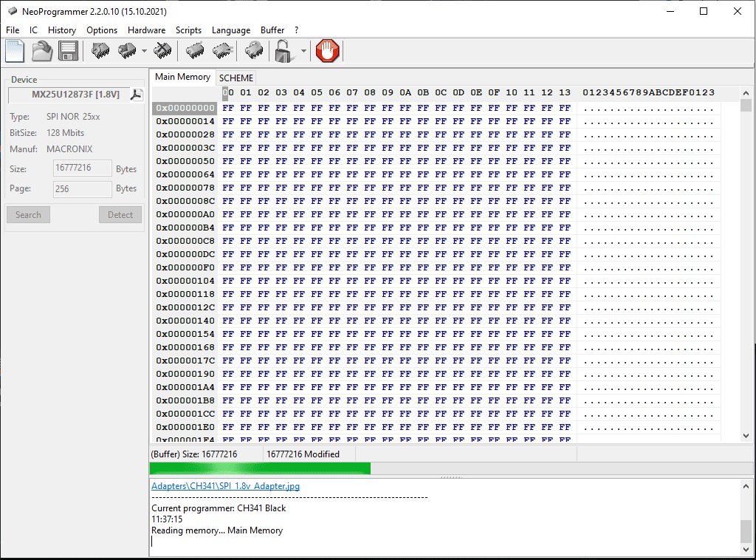Open a file using the folder icon
Viewport: 756px width, 560px height.
[42, 51]
